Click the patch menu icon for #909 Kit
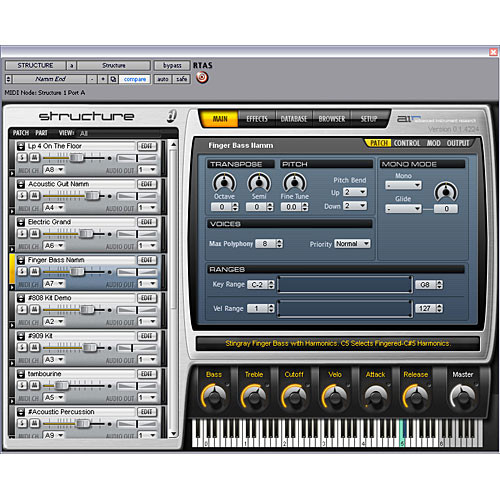Image resolution: width=500 pixels, height=500 pixels. point(21,336)
